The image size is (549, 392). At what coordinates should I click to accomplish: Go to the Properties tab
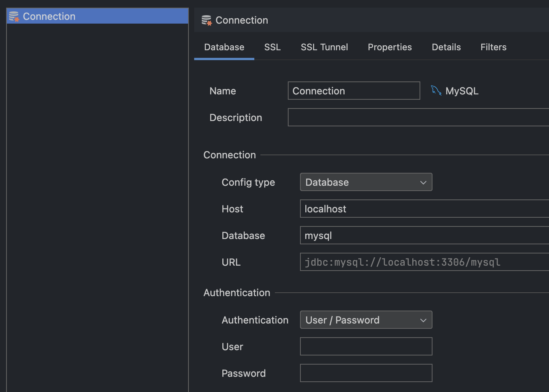click(x=389, y=47)
